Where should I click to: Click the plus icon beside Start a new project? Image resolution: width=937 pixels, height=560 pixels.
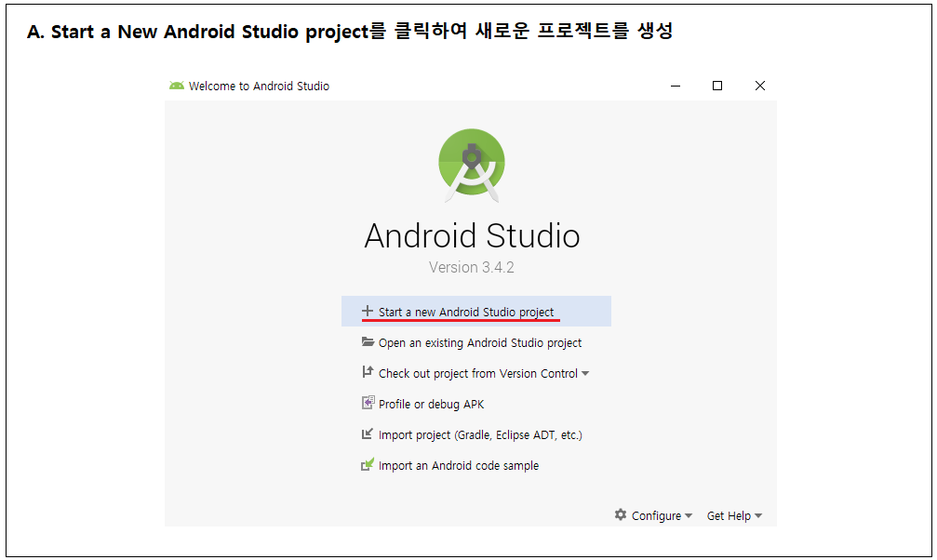click(368, 312)
